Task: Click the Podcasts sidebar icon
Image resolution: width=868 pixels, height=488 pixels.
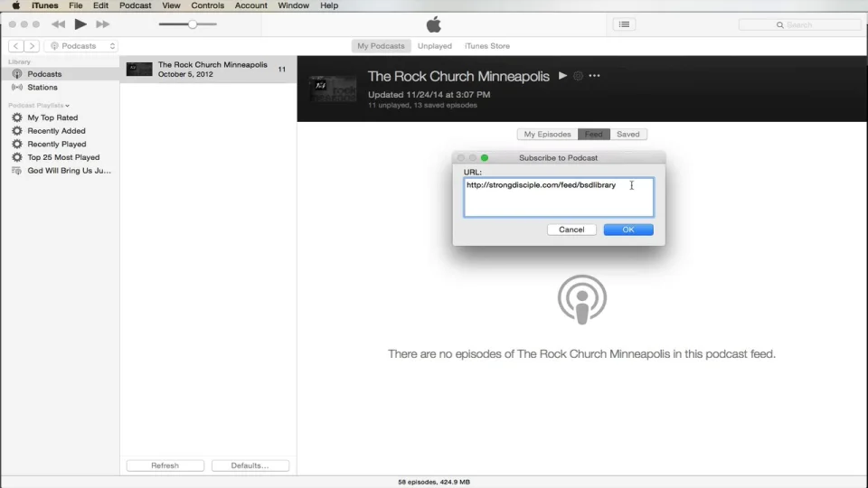Action: click(17, 74)
